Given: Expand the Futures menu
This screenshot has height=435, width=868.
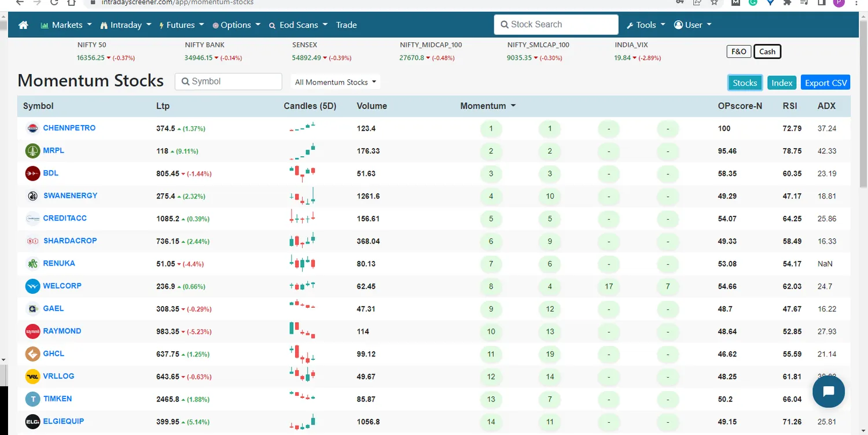Looking at the screenshot, I should click(182, 25).
